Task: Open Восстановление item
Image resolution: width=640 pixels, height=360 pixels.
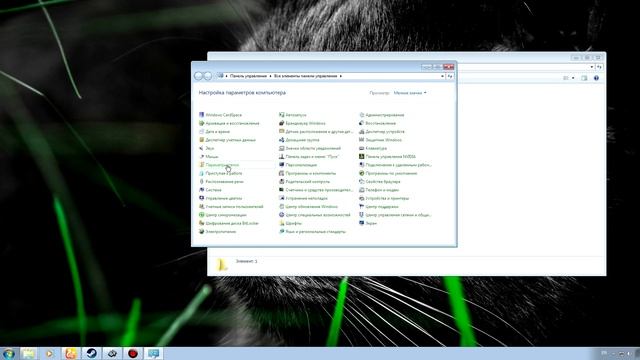Action: pyautogui.click(x=378, y=123)
